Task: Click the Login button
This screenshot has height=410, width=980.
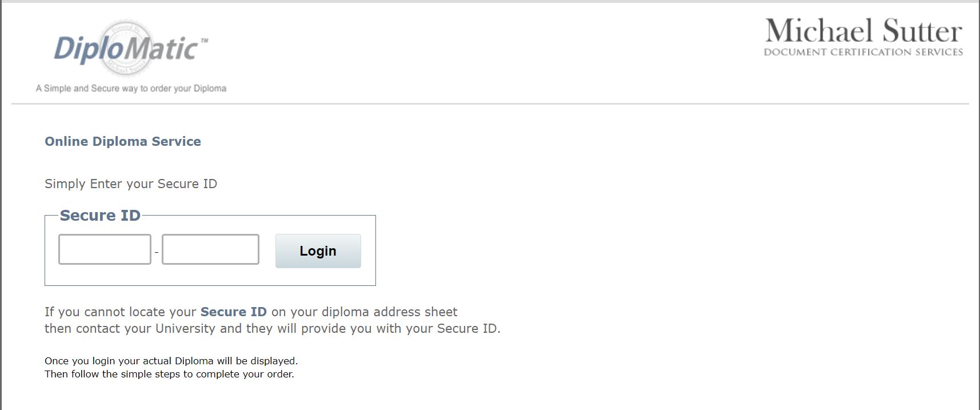Action: point(318,250)
